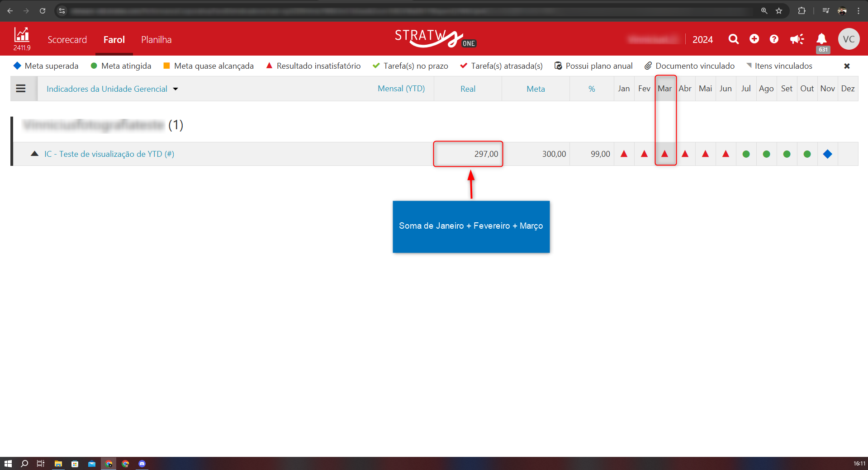Click the Meta value 300,00
This screenshot has width=868, height=470.
(x=554, y=154)
